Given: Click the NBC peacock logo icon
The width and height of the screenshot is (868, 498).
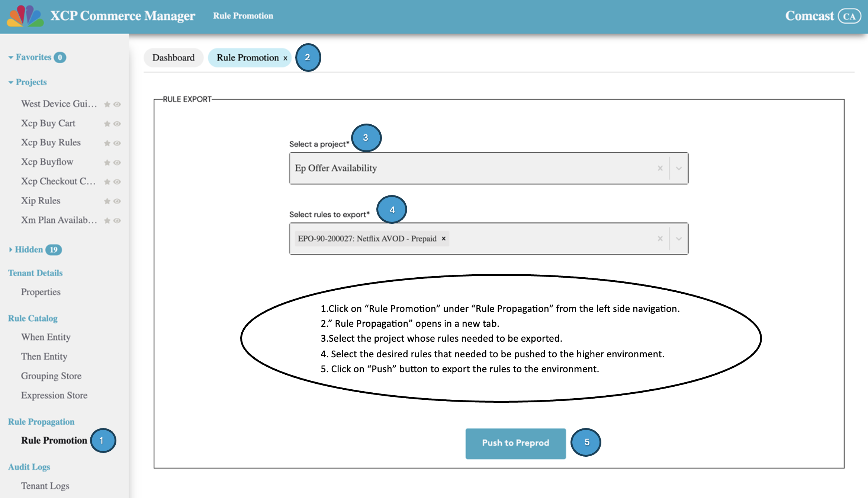Looking at the screenshot, I should pyautogui.click(x=25, y=16).
